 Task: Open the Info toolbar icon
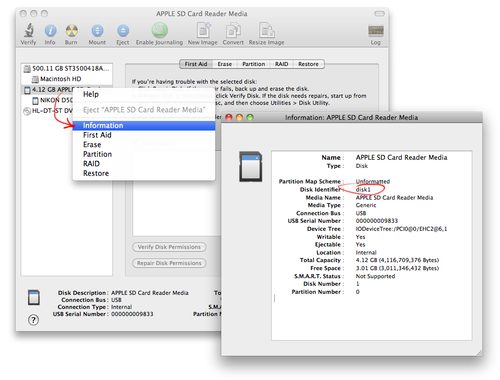(50, 31)
